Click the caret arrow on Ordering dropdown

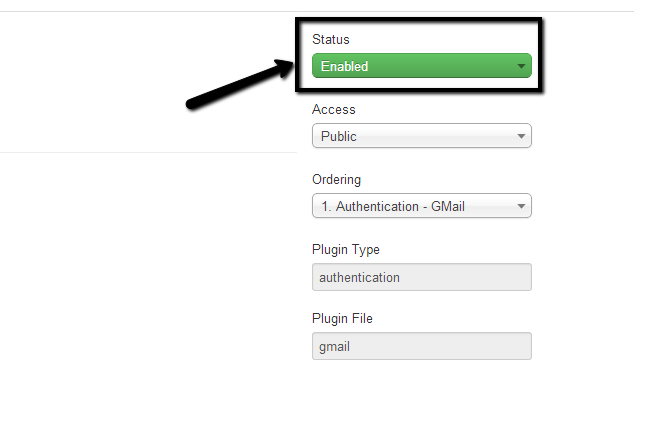tap(521, 207)
